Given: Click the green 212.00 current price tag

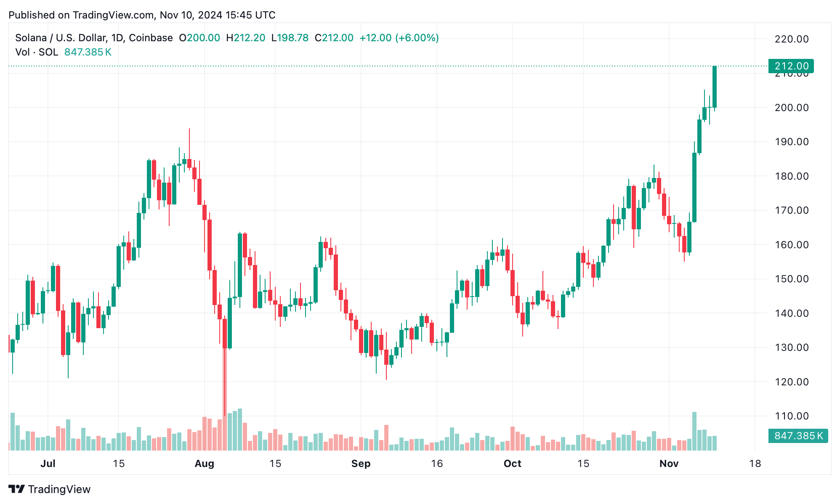Looking at the screenshot, I should [x=791, y=66].
